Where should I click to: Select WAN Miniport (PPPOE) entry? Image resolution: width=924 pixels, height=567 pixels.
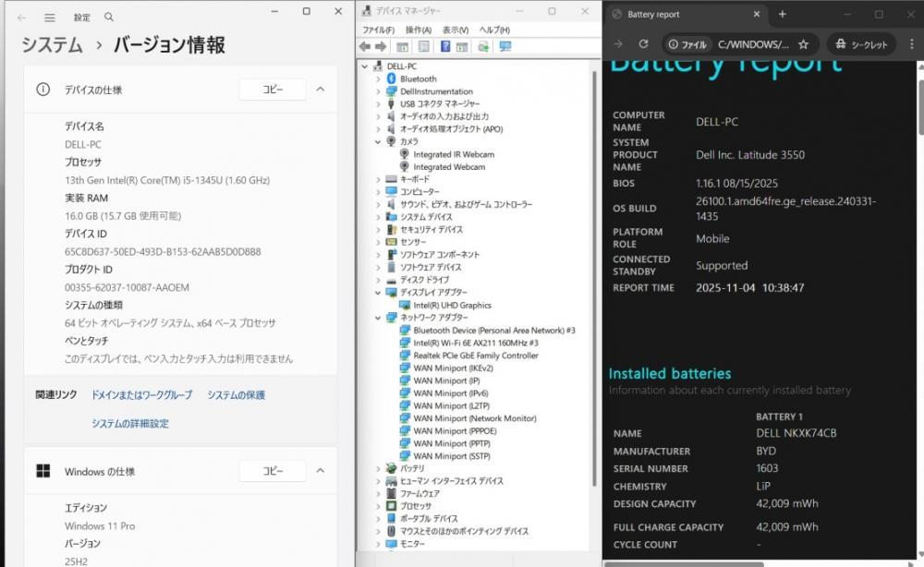tap(455, 431)
